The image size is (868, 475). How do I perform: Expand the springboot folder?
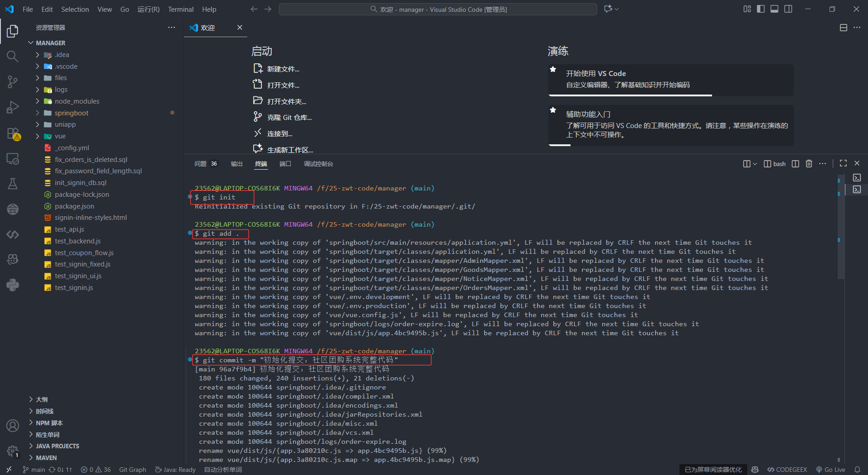(38, 113)
